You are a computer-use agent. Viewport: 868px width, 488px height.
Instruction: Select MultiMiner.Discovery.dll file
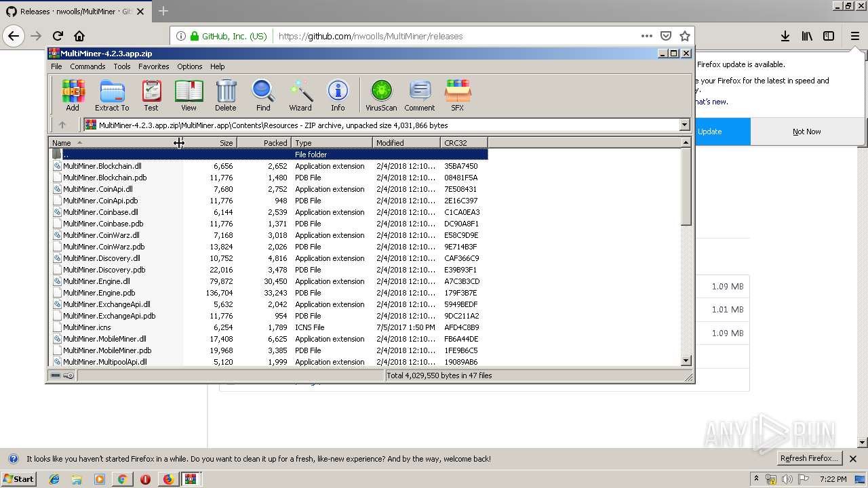(x=102, y=258)
